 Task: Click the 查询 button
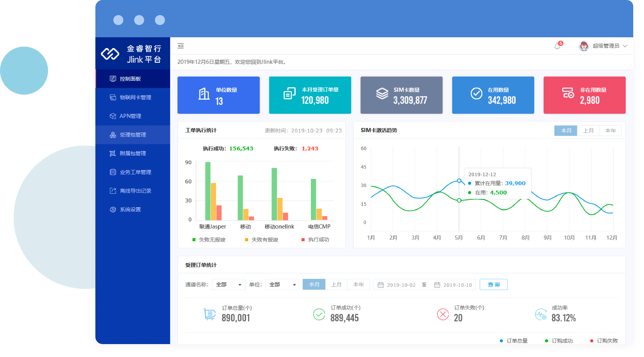[493, 285]
